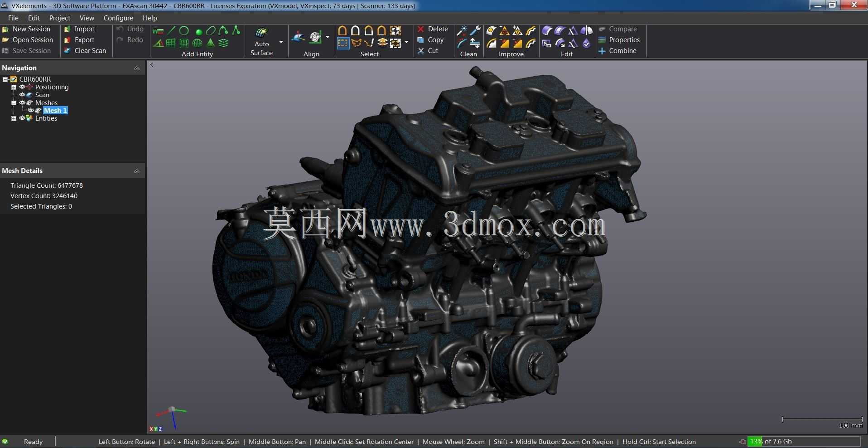Open the Align group dropdown arrow
Viewport: 868px width, 448px height.
[x=328, y=37]
